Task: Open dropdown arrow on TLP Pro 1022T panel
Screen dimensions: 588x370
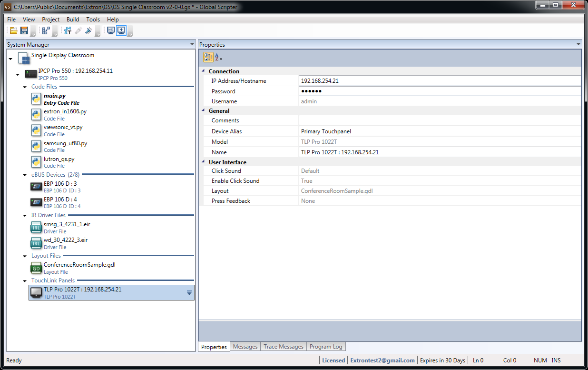Action: [x=189, y=293]
